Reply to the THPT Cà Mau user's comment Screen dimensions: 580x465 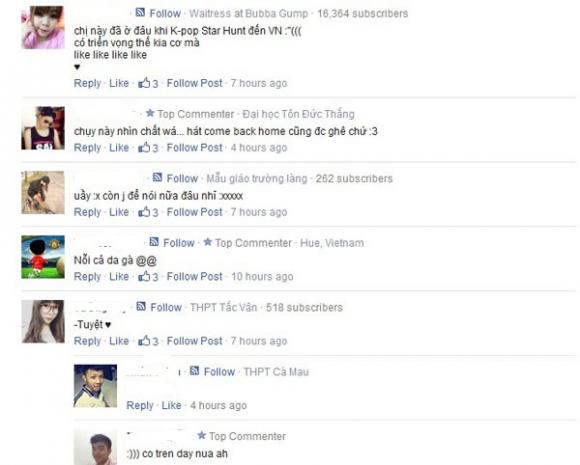coord(140,405)
